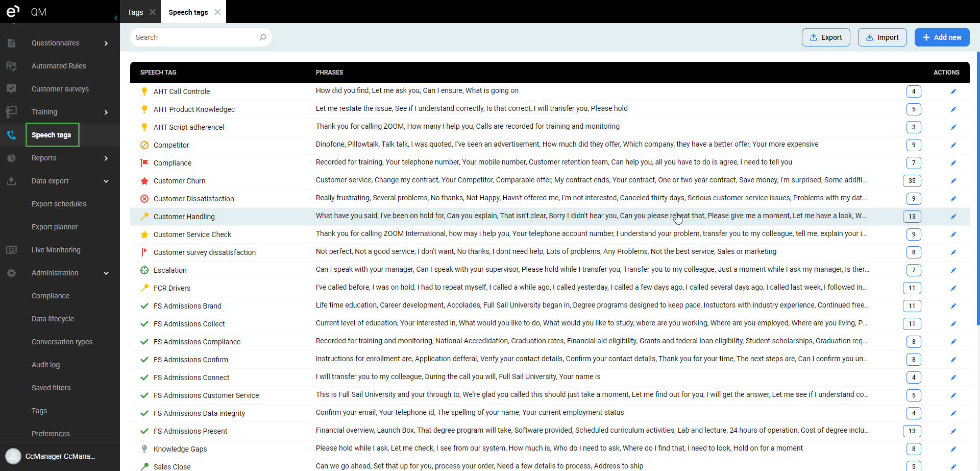This screenshot has width=980, height=471.
Task: Collapse the sidebar with the arrow
Action: pos(116,18)
